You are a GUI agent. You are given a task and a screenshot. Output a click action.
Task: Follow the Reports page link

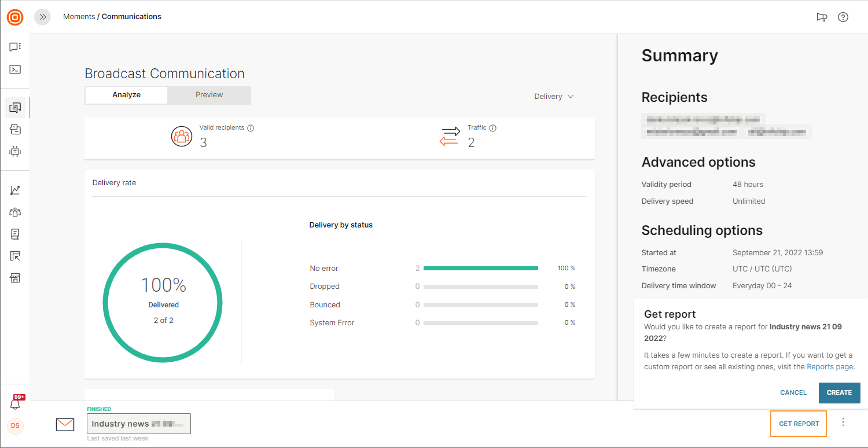(830, 366)
